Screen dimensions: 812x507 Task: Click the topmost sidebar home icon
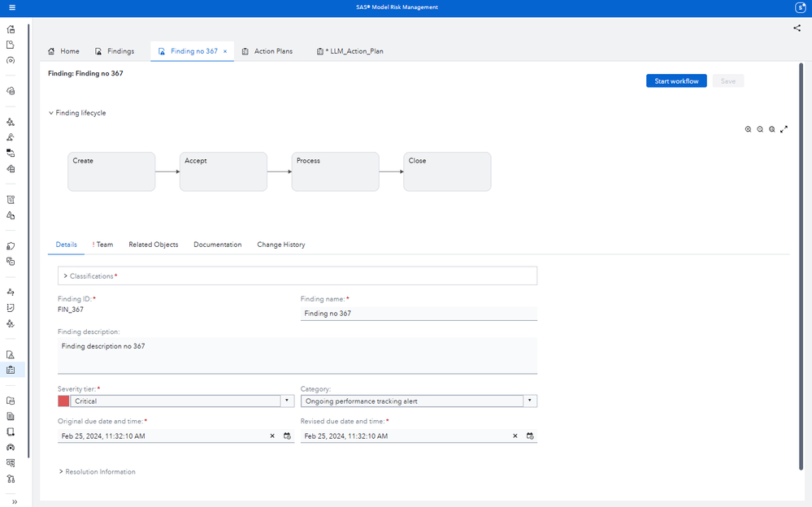11,29
